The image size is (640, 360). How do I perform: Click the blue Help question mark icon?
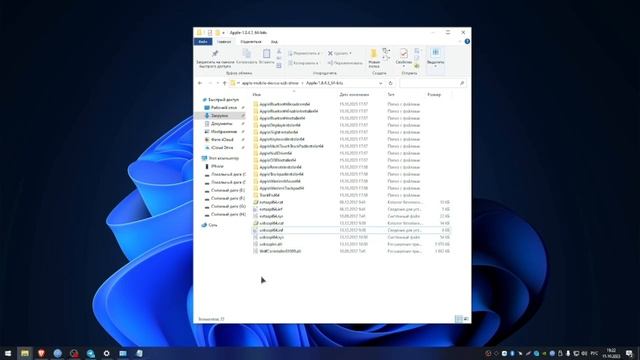tap(467, 42)
